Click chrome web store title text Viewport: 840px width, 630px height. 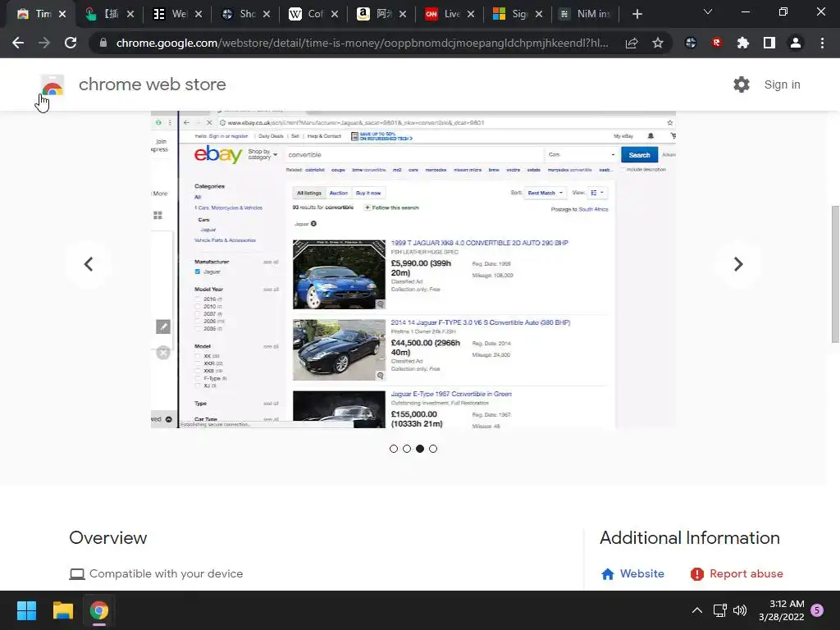152,84
